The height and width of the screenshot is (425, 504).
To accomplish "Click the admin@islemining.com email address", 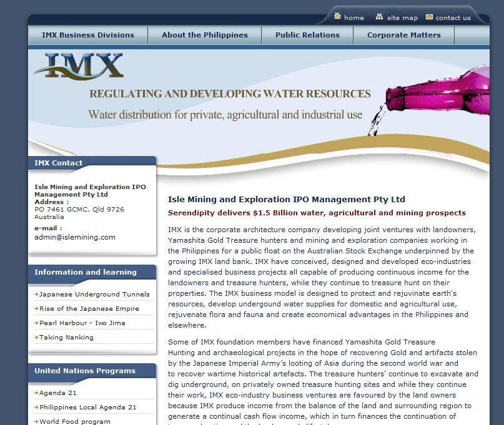I will (74, 237).
